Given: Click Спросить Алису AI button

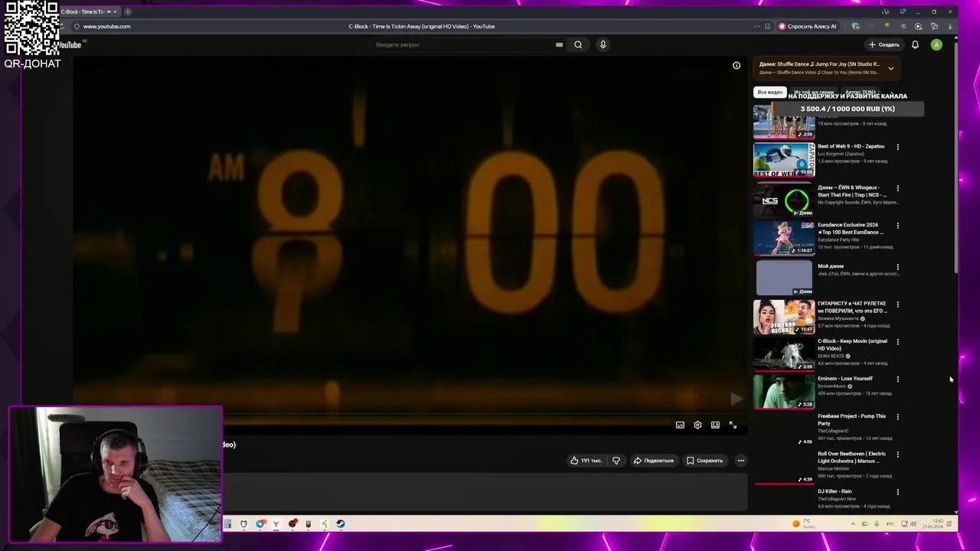Looking at the screenshot, I should [808, 26].
